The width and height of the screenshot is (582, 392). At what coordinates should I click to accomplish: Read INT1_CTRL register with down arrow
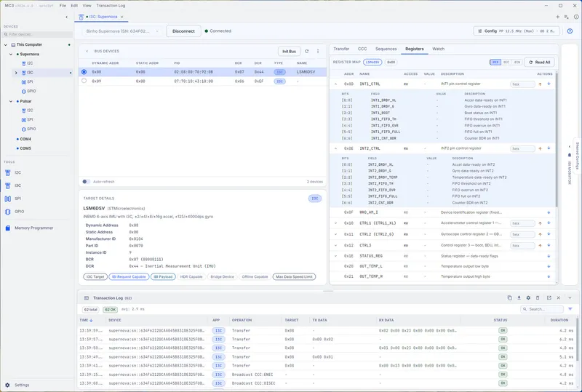[549, 84]
